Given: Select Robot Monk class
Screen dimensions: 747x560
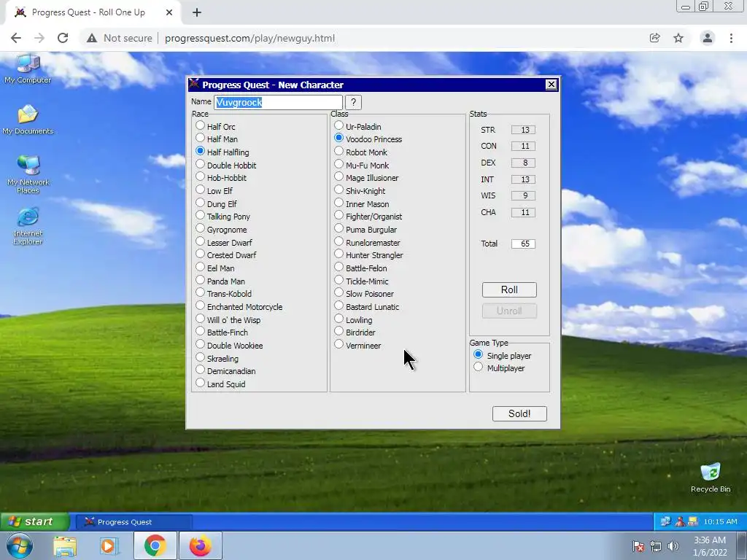Looking at the screenshot, I should click(x=338, y=151).
